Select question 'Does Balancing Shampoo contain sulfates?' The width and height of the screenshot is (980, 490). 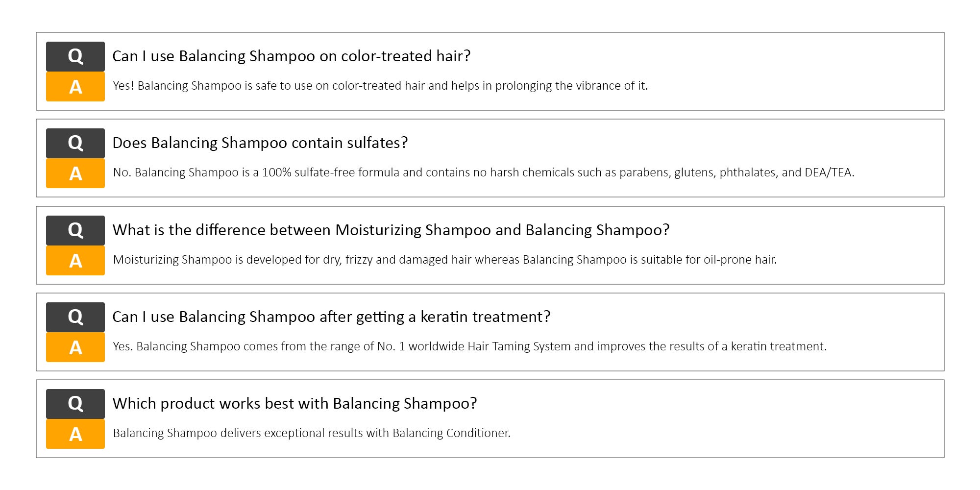[x=260, y=143]
